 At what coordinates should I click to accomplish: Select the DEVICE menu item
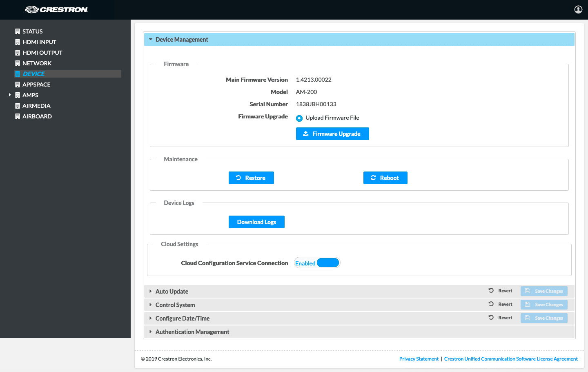click(x=34, y=74)
